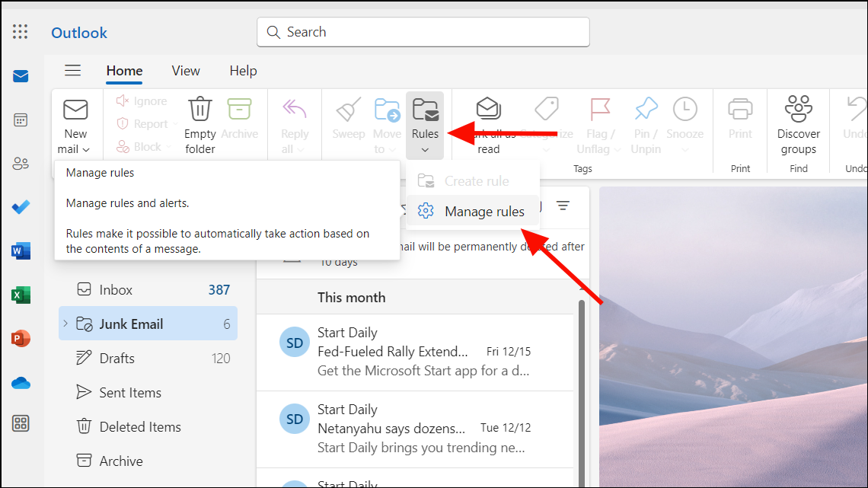The height and width of the screenshot is (488, 868).
Task: Open the Sent Items folder
Action: [x=148, y=392]
